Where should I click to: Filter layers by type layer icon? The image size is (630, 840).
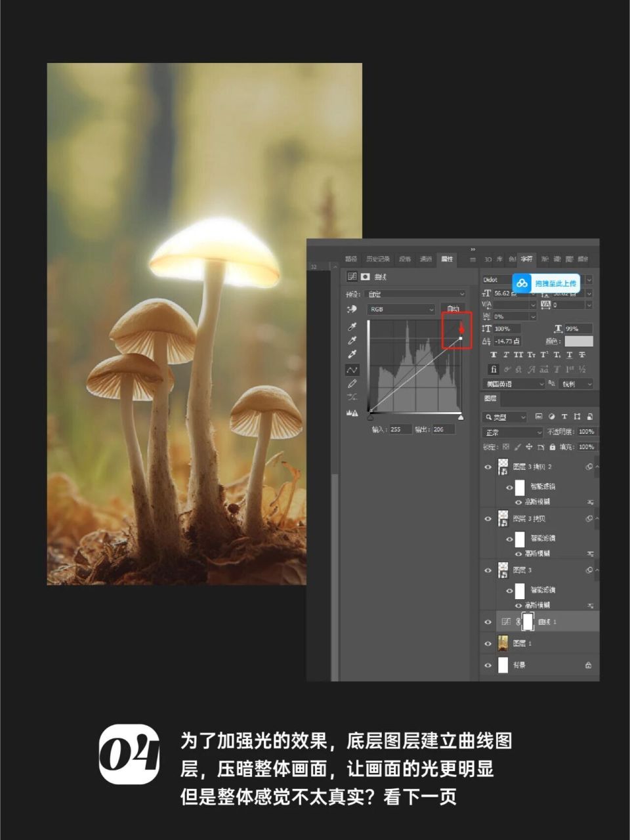564,417
